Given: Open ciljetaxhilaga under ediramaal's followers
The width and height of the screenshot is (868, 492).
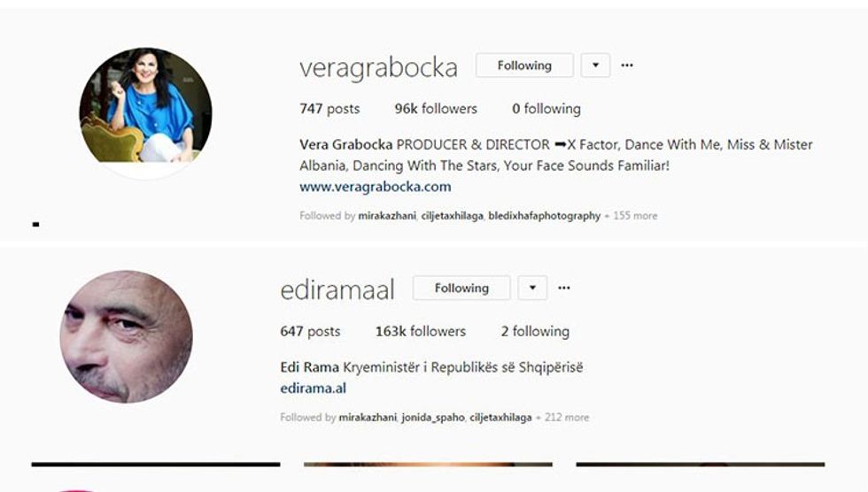Looking at the screenshot, I should pos(500,418).
